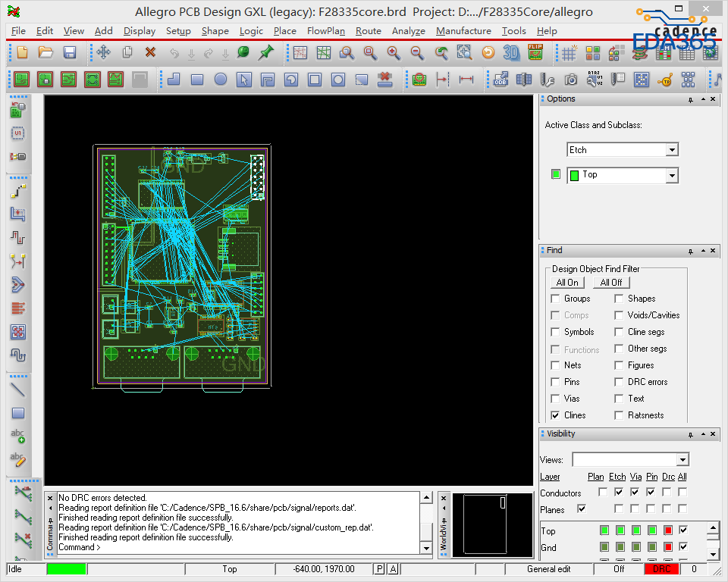Click the All Off button
This screenshot has width=728, height=582.
pos(611,283)
